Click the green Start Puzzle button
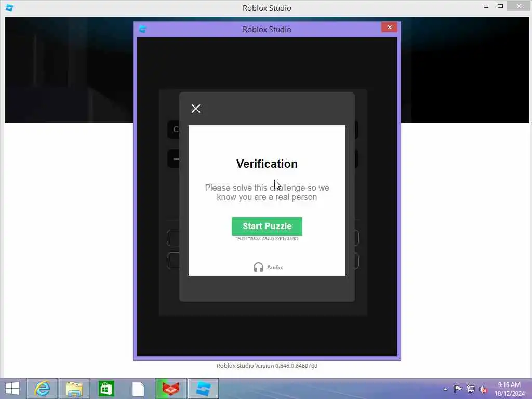 (267, 227)
